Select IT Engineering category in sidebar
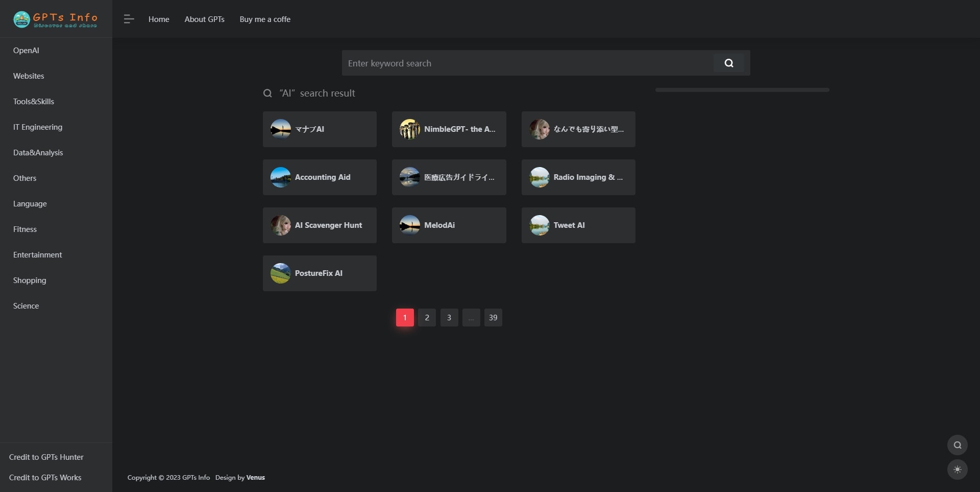 38,127
